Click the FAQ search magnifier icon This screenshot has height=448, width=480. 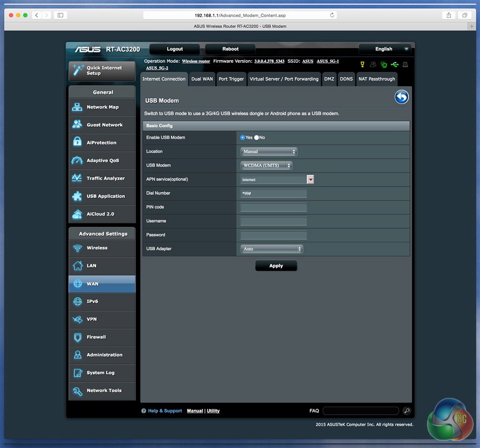pos(407,411)
